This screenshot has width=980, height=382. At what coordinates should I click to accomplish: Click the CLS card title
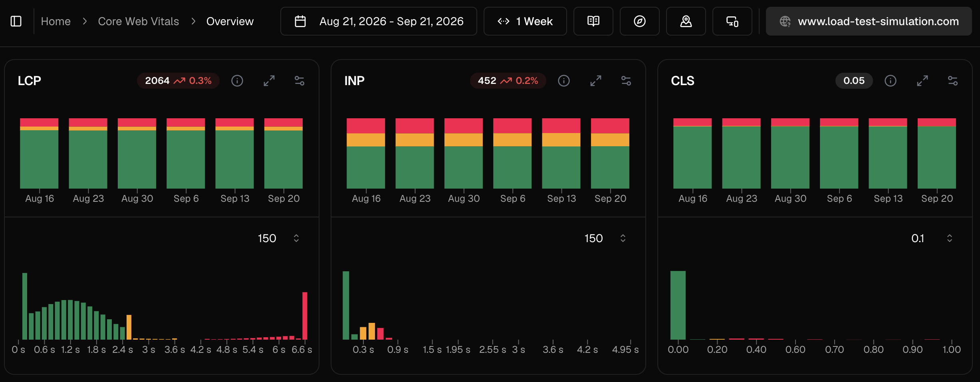pyautogui.click(x=682, y=81)
